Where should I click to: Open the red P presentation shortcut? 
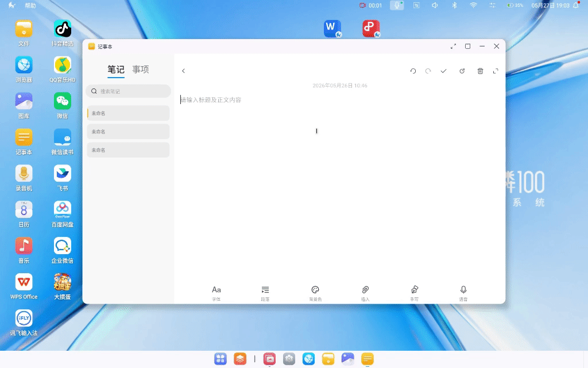coord(372,29)
